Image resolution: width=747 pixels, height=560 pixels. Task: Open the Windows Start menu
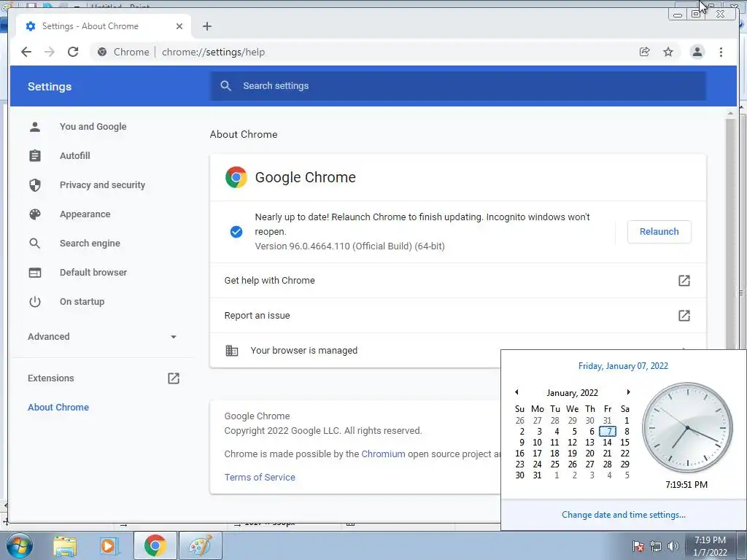pos(19,545)
